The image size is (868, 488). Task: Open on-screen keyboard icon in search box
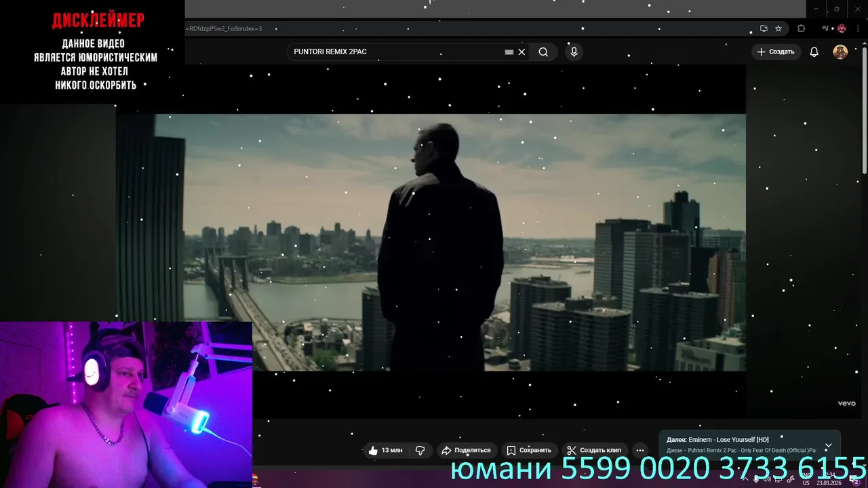509,52
